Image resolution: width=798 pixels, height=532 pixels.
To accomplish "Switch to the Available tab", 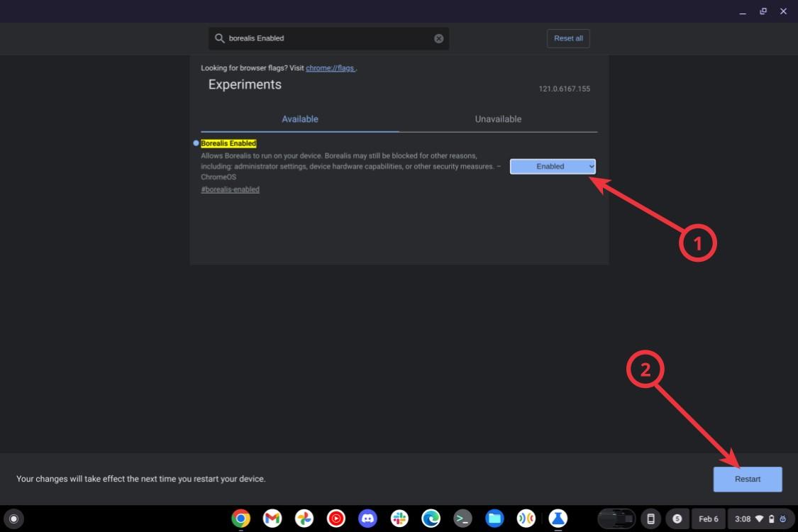I will pyautogui.click(x=300, y=119).
